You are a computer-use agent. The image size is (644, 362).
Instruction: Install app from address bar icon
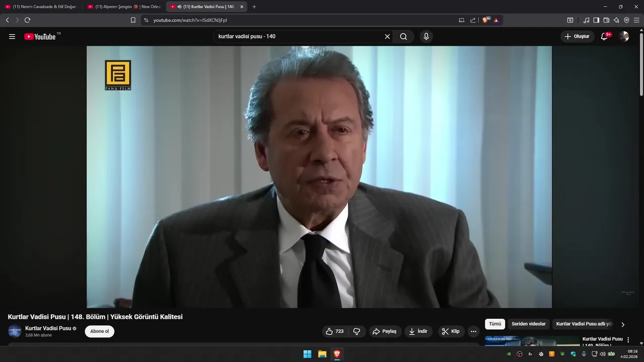click(461, 20)
